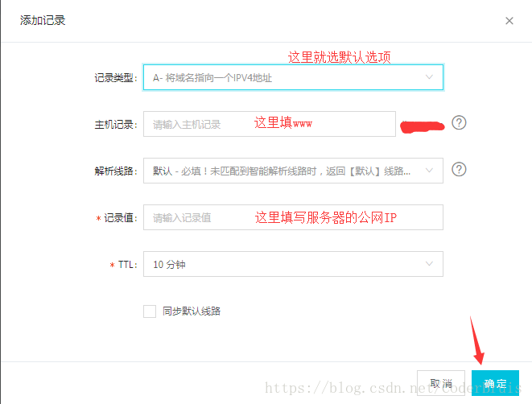This screenshot has width=532, height=404.
Task: Click the help icon beside 主机记录
Action: [459, 123]
